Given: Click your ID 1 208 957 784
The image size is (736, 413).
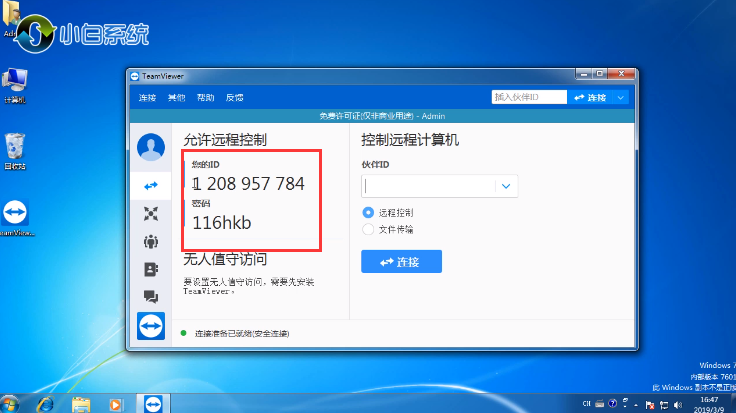Looking at the screenshot, I should (249, 184).
